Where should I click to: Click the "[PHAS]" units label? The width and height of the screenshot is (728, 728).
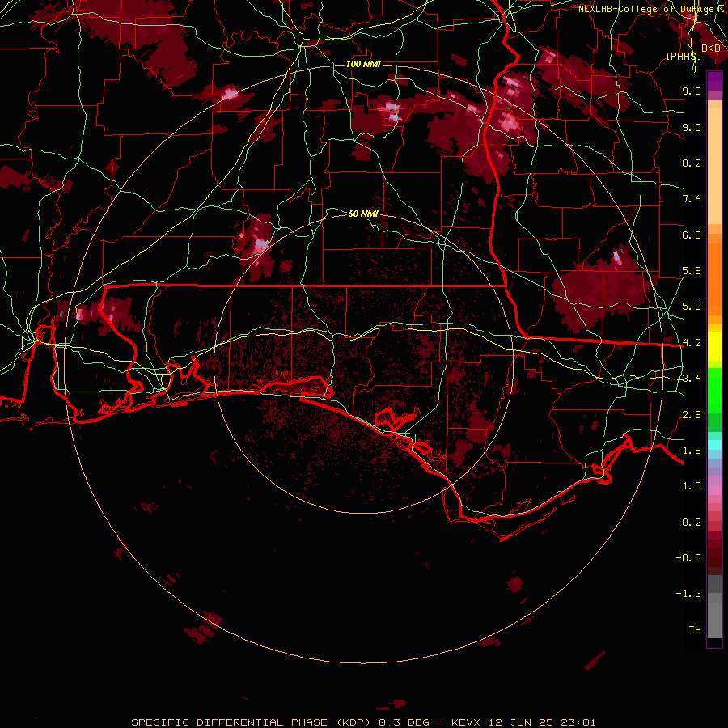click(x=684, y=56)
